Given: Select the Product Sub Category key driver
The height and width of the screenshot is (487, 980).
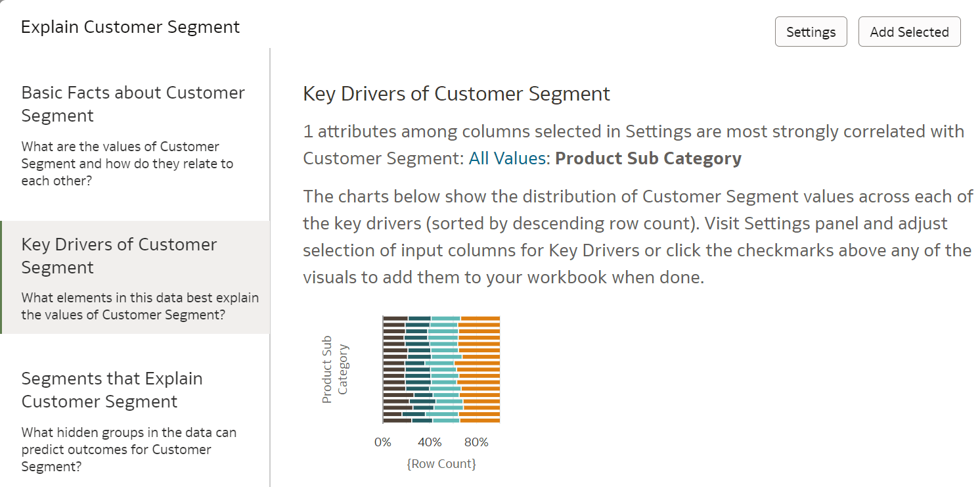Looking at the screenshot, I should click(x=648, y=158).
